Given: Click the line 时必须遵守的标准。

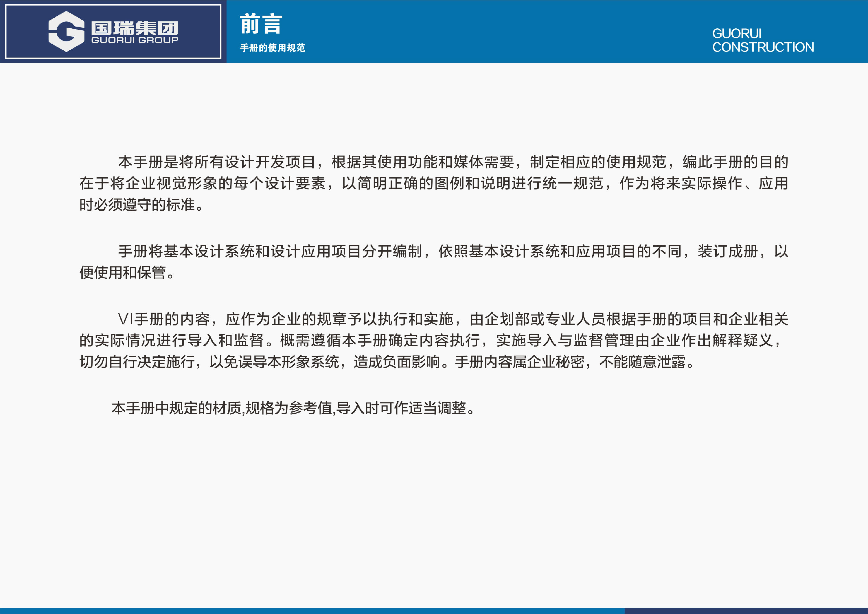Looking at the screenshot, I should click(141, 205).
